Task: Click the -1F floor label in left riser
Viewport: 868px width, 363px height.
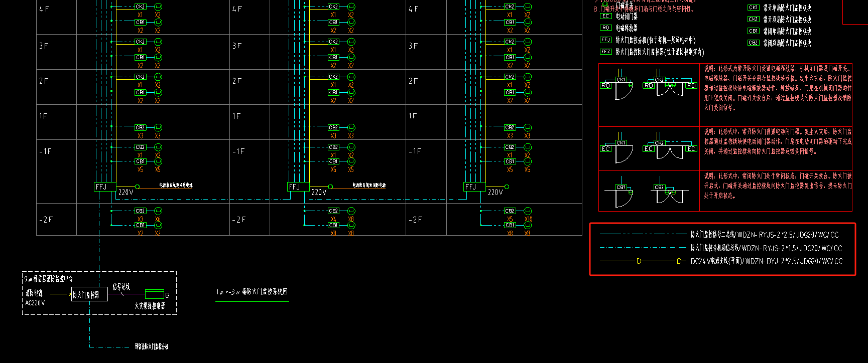Action: 45,151
